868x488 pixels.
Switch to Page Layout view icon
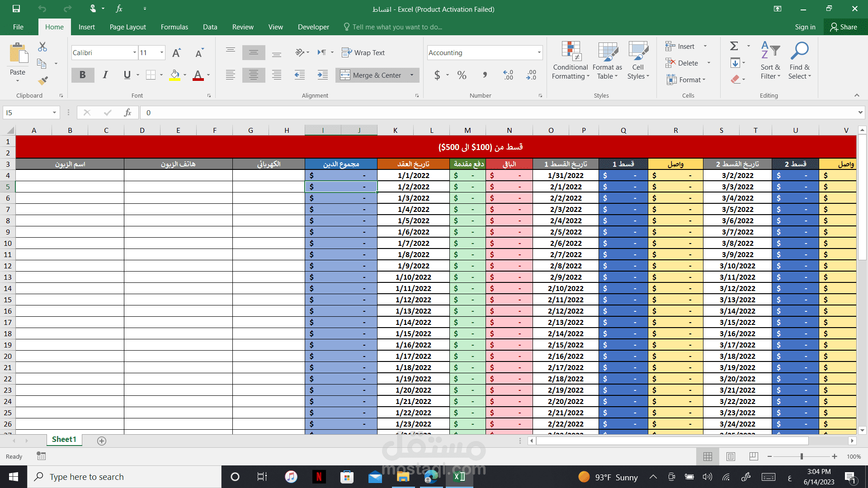coord(731,456)
